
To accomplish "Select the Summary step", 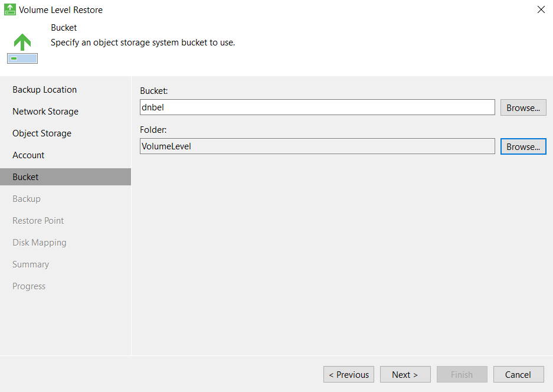I will [x=31, y=264].
